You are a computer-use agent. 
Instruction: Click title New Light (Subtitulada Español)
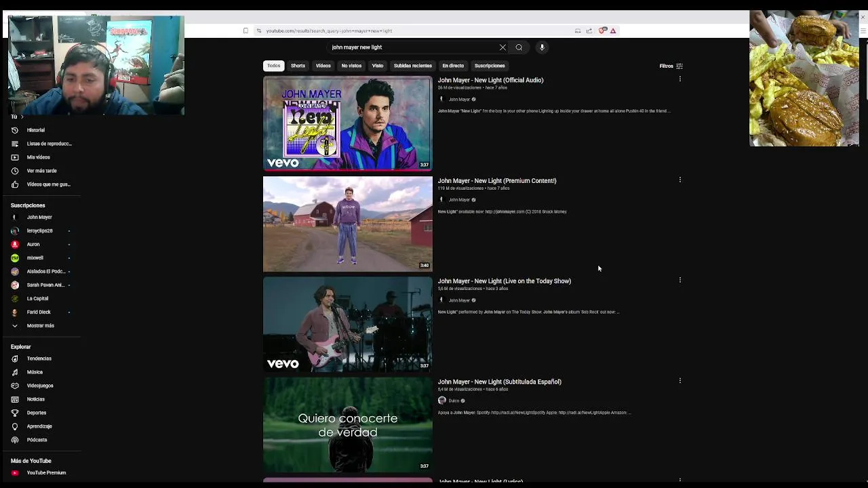pyautogui.click(x=499, y=382)
